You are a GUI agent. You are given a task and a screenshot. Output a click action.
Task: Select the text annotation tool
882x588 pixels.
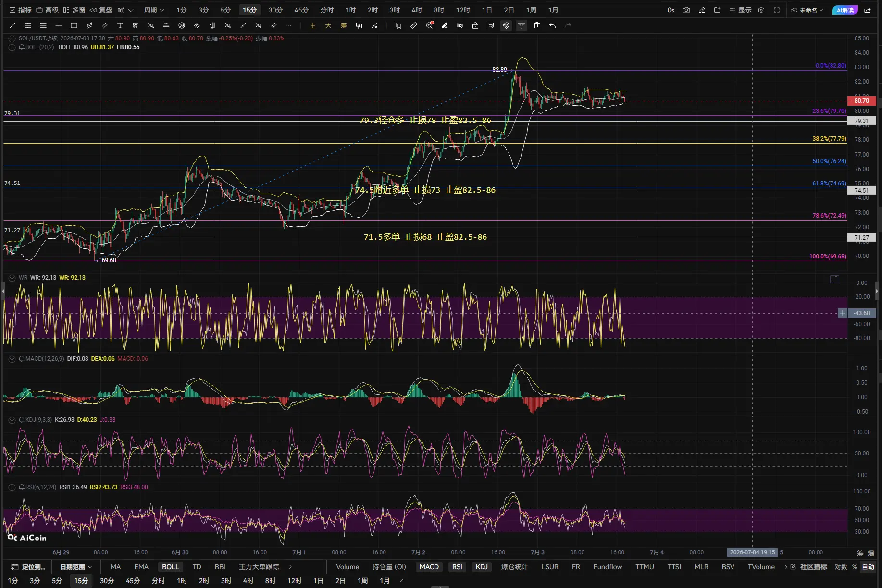[x=120, y=25]
